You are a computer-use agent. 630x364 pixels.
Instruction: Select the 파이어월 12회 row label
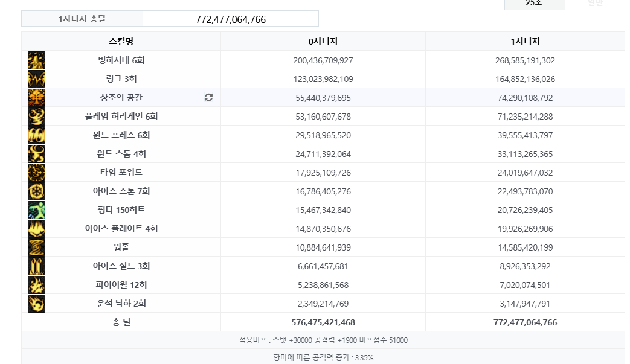click(x=121, y=285)
